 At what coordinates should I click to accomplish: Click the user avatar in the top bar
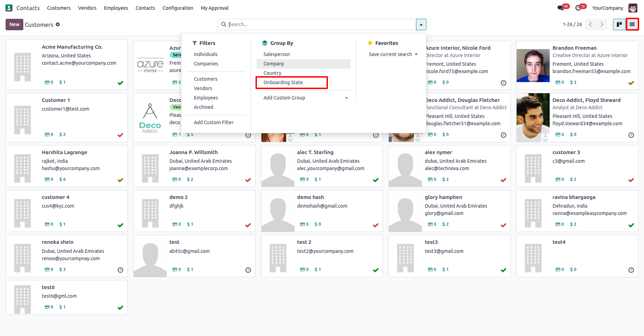tap(633, 8)
